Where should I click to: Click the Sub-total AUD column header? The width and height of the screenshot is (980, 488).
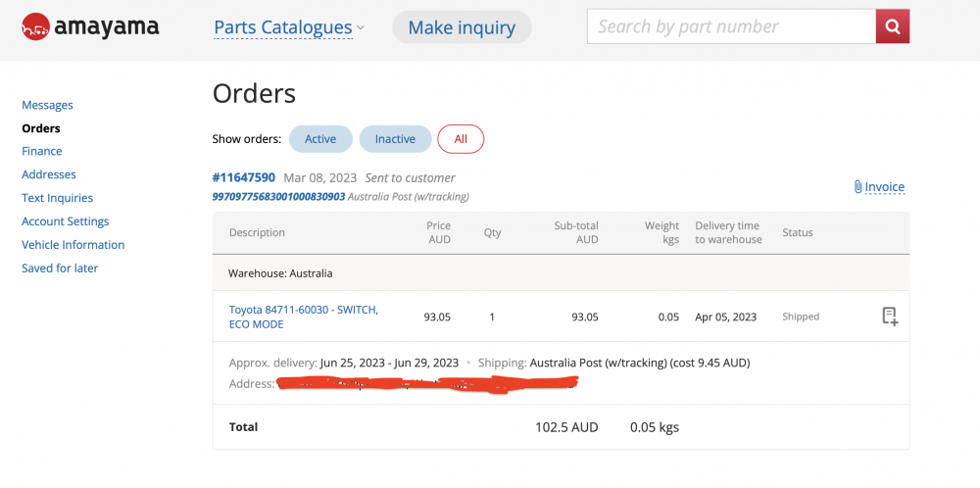click(x=576, y=232)
